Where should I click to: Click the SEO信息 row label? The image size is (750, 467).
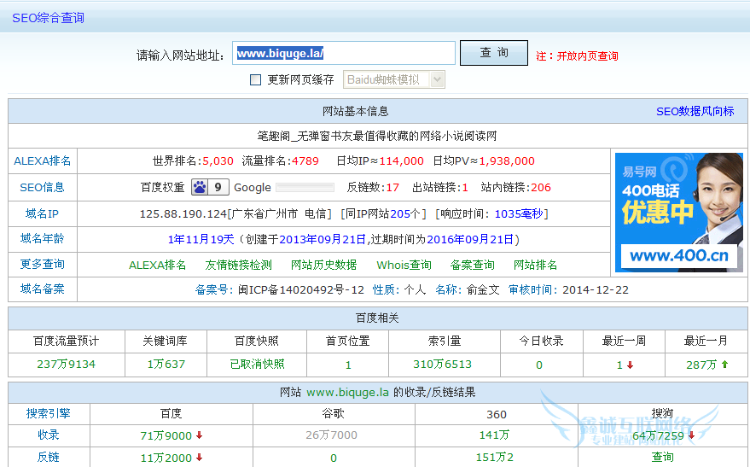point(42,187)
